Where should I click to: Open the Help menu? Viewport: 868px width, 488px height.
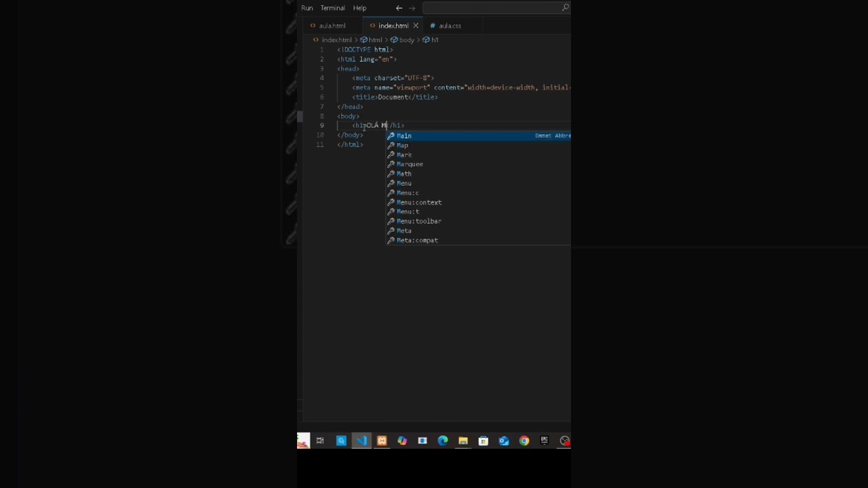[x=359, y=8]
